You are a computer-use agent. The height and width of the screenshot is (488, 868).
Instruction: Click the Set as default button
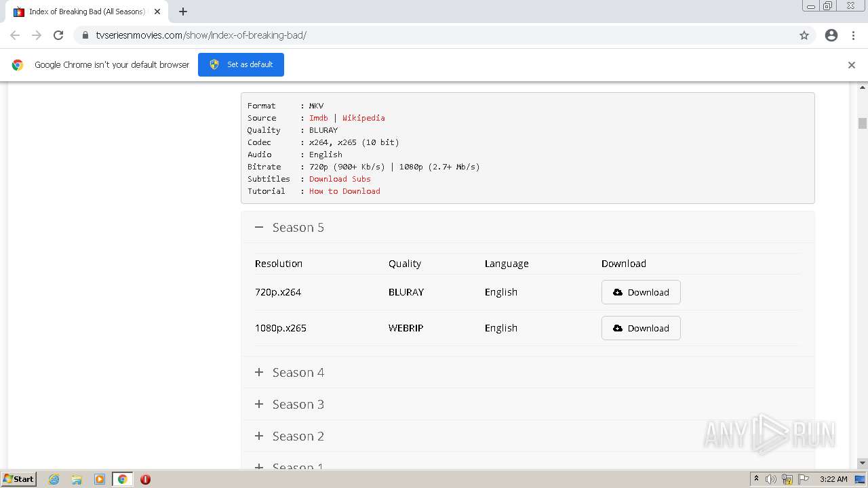(241, 65)
